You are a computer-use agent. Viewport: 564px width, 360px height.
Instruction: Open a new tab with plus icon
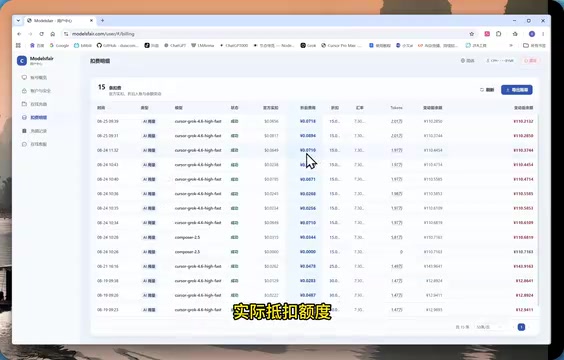pos(103,20)
